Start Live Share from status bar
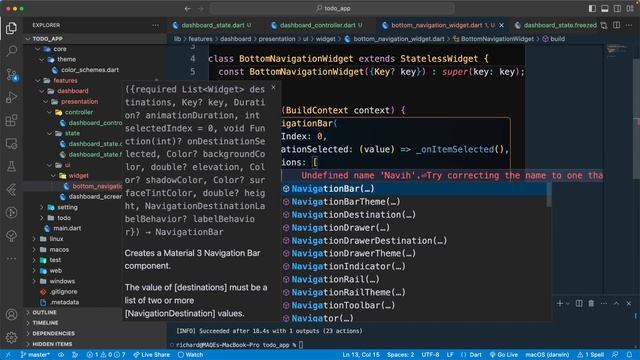Image resolution: width=640 pixels, height=360 pixels. pos(152,355)
